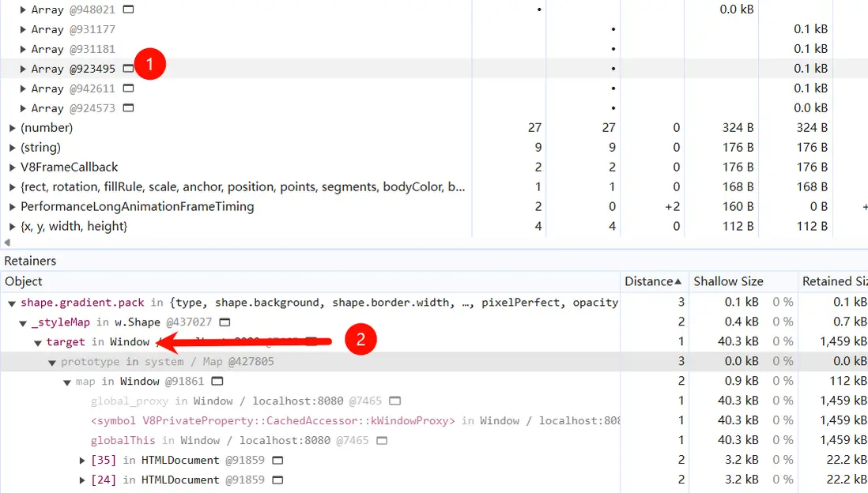The width and height of the screenshot is (868, 493).
Task: Expand the (number) constructor group
Action: (12, 128)
